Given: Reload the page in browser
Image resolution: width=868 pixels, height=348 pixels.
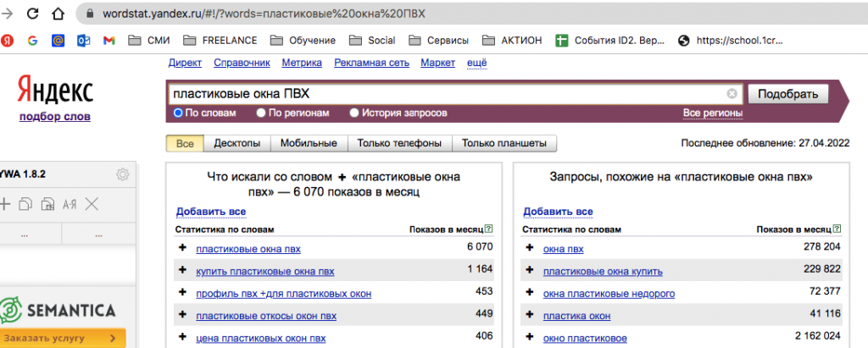Looking at the screenshot, I should 33,14.
